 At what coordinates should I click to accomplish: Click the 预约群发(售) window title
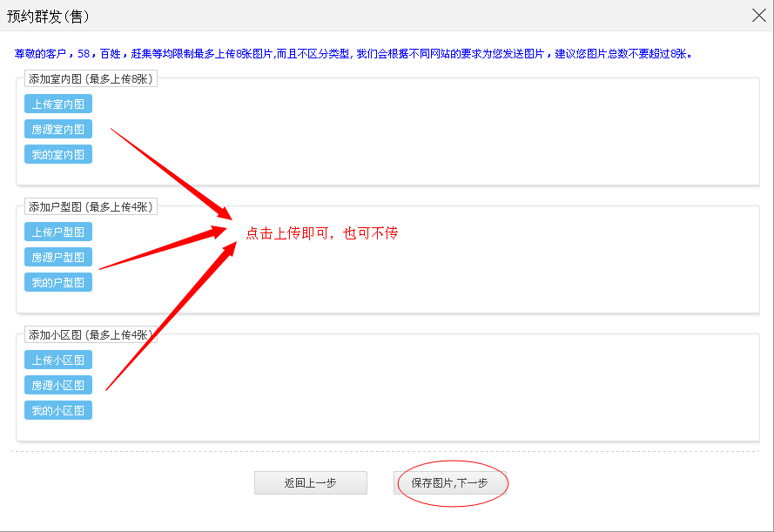(48, 17)
